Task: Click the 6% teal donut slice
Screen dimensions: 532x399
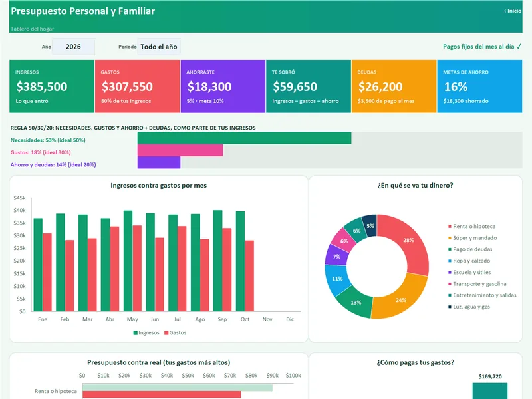Action: coord(356,230)
